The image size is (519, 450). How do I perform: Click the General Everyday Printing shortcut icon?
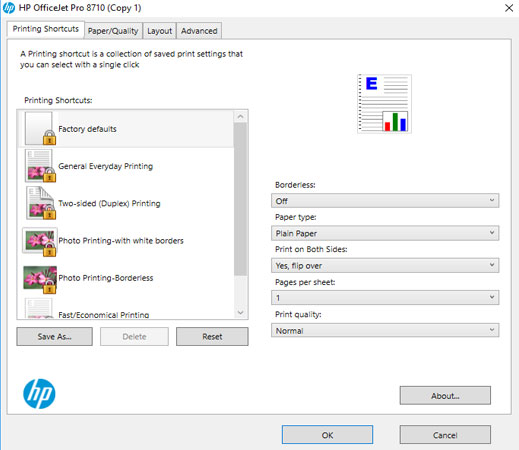(40, 166)
